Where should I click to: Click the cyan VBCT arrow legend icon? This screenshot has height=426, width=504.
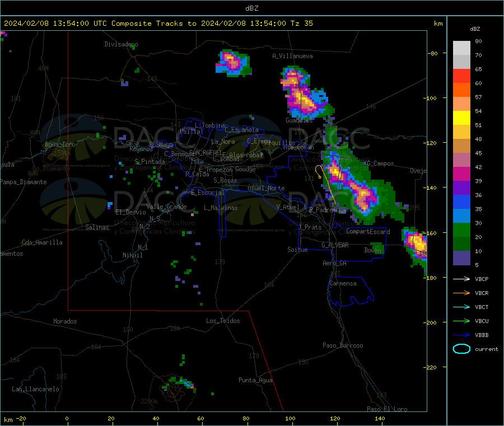(x=461, y=307)
